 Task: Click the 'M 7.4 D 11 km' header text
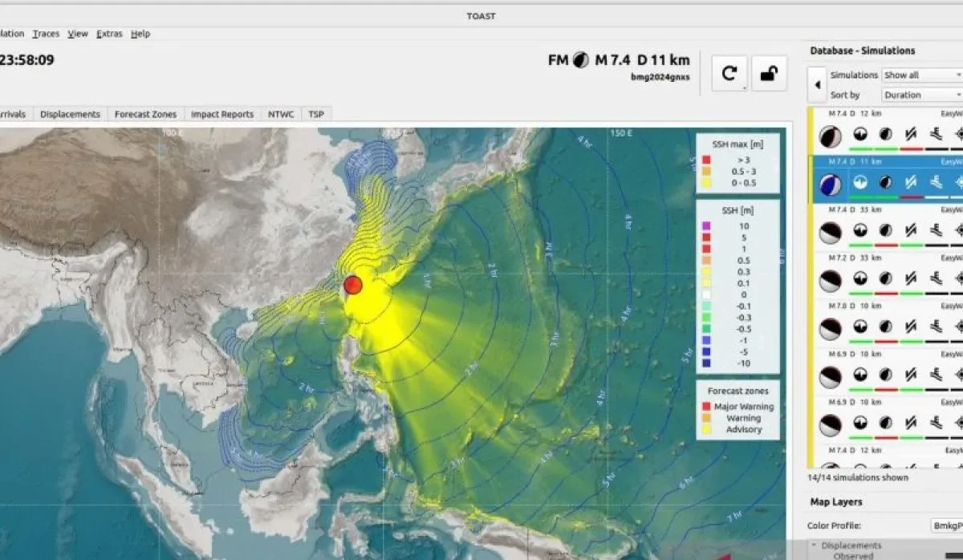[x=642, y=60]
